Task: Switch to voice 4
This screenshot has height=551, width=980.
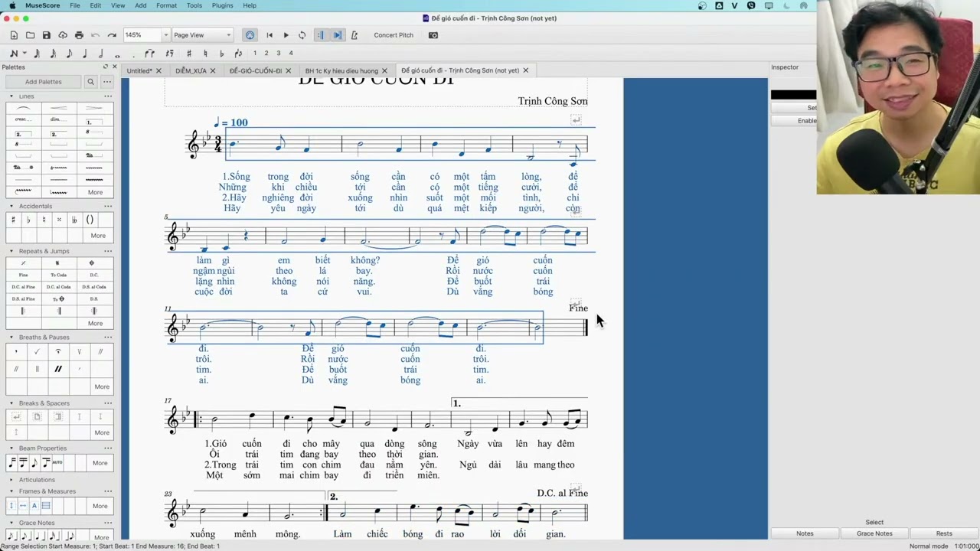Action: pos(291,54)
